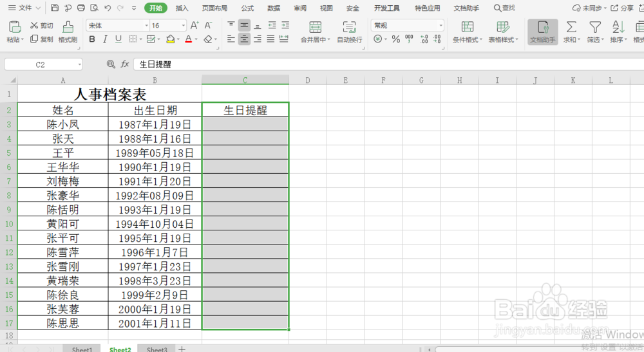
Task: Click the magnifier icon beside the fx symbol
Action: pos(111,64)
